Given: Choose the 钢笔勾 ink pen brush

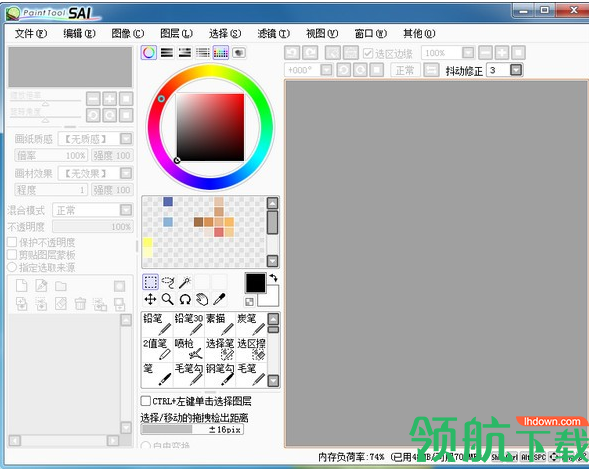Looking at the screenshot, I should coord(220,374).
